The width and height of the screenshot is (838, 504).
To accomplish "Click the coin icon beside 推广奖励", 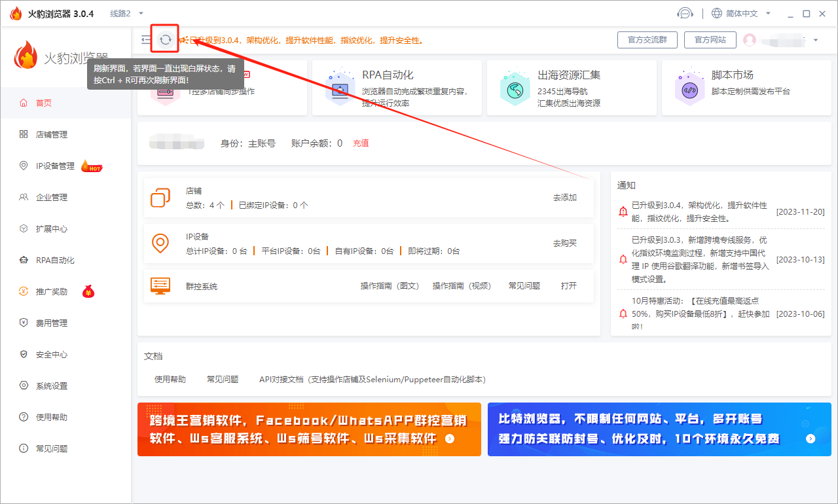I will [x=24, y=291].
